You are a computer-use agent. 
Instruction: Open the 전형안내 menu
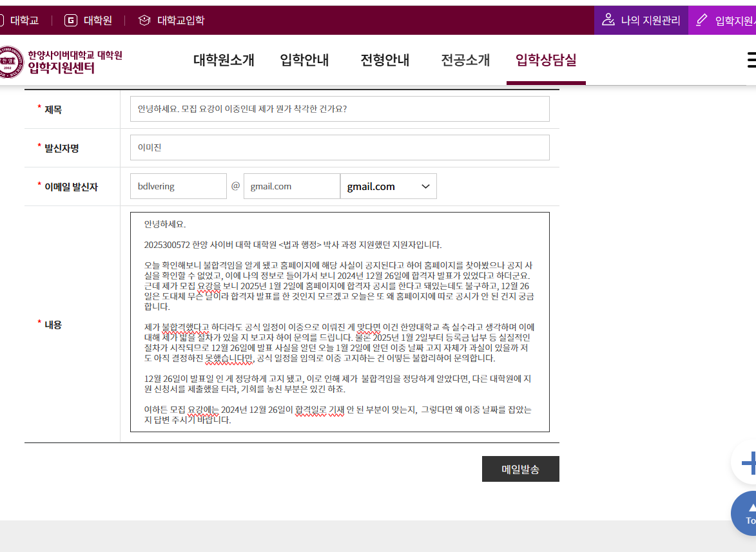click(x=385, y=60)
